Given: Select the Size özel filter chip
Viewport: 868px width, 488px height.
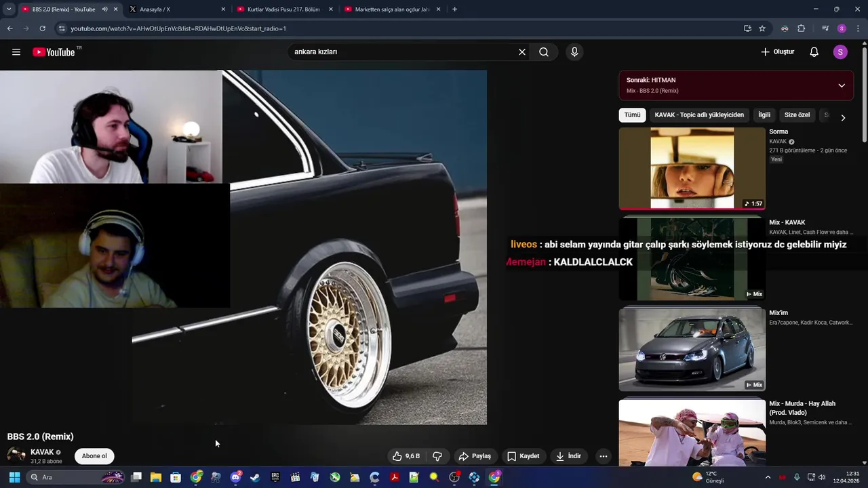Looking at the screenshot, I should [797, 115].
